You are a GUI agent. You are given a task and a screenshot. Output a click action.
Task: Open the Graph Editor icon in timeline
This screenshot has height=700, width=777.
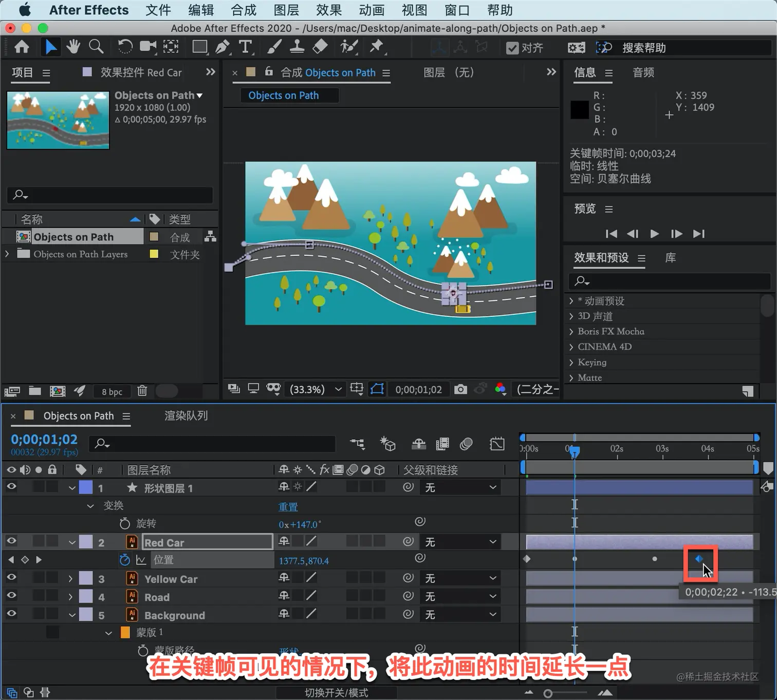coord(497,444)
